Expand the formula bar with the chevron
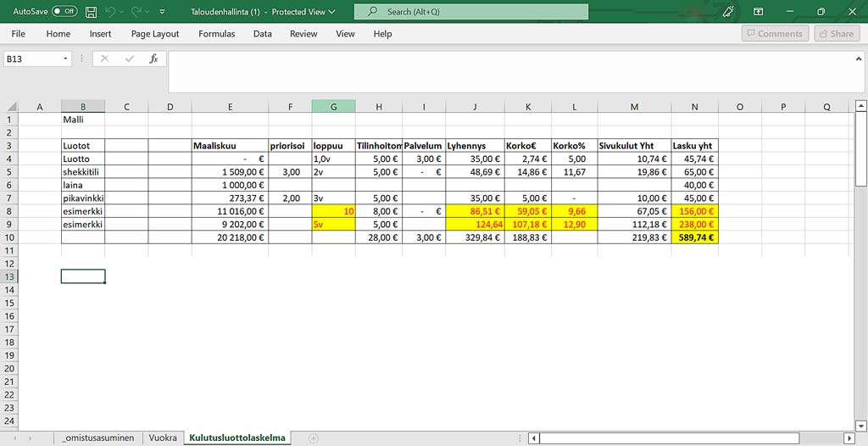Viewport: 868px width, 446px height. [x=859, y=59]
